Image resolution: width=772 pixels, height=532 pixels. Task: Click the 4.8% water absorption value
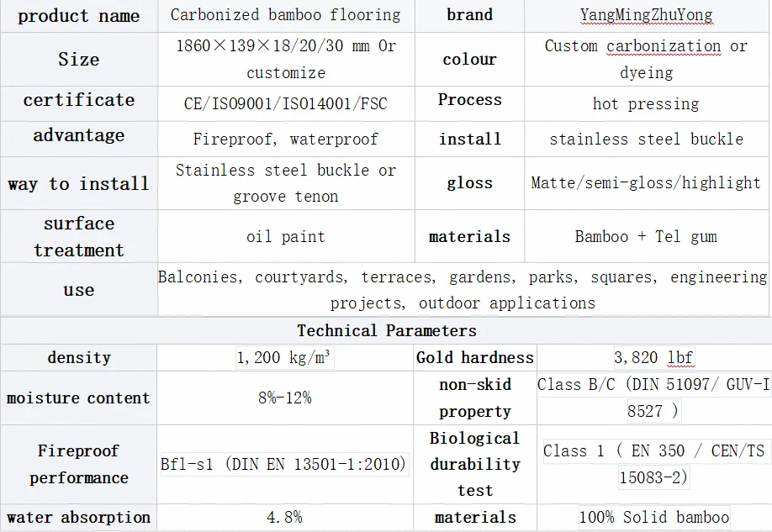click(x=284, y=517)
